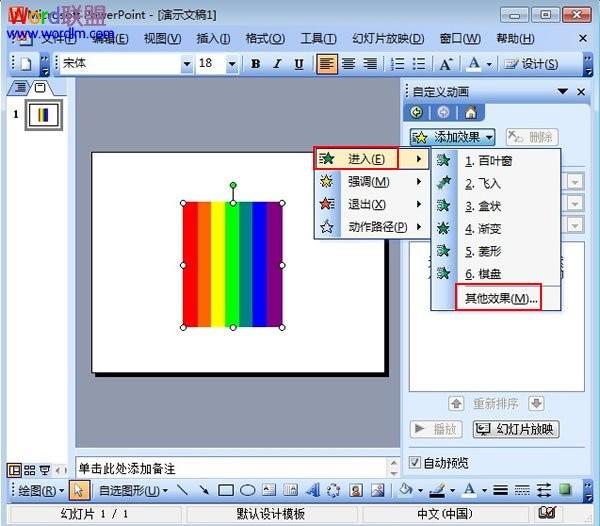
Task: Open the 幻灯片放映(D) menu
Action: click(388, 39)
